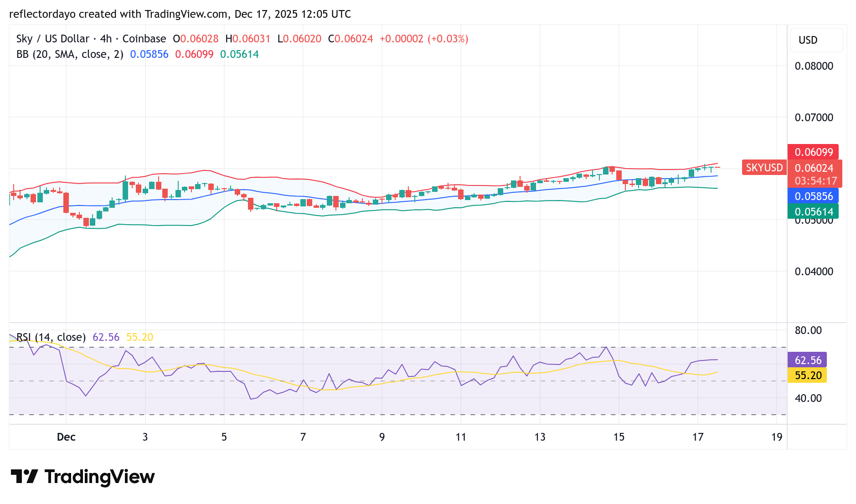
Task: Click the RSI (14, close) indicator label
Action: pos(51,337)
